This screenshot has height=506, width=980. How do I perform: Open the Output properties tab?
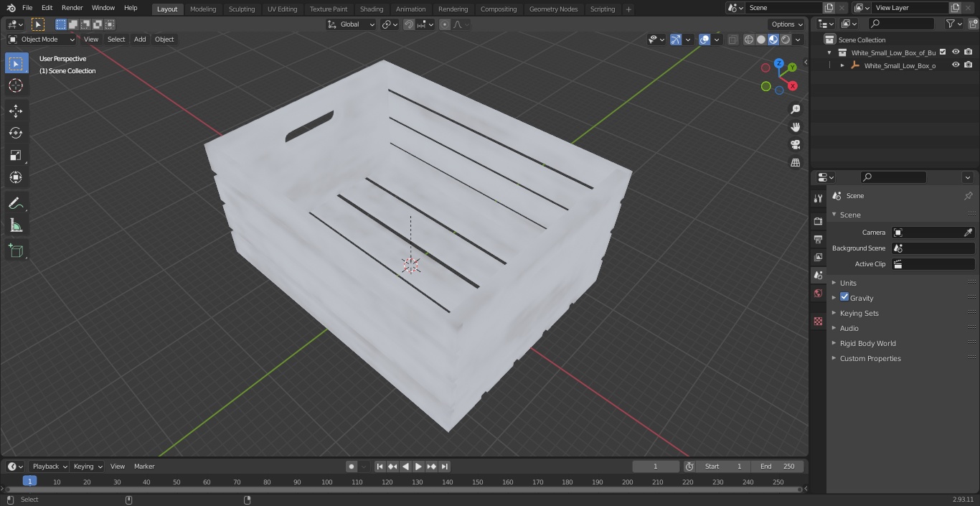click(818, 239)
